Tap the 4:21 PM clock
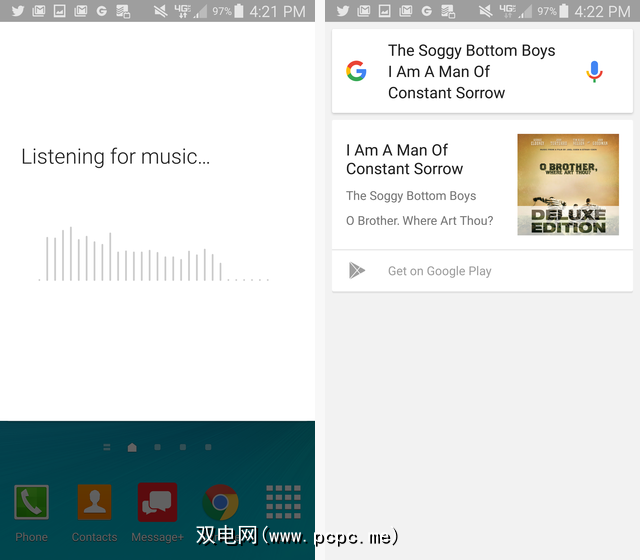Image resolution: width=640 pixels, height=560 pixels. 277,11
